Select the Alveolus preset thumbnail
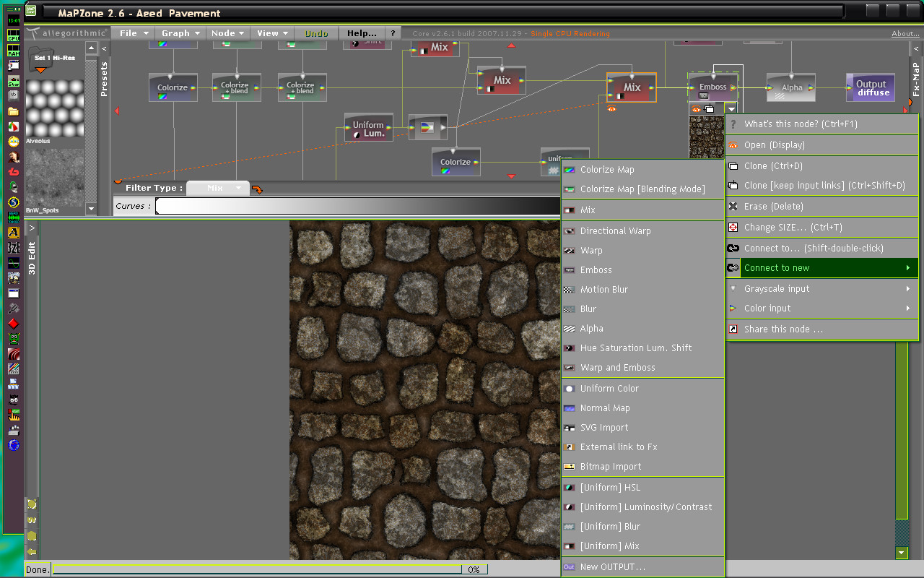This screenshot has height=578, width=924. 55,108
